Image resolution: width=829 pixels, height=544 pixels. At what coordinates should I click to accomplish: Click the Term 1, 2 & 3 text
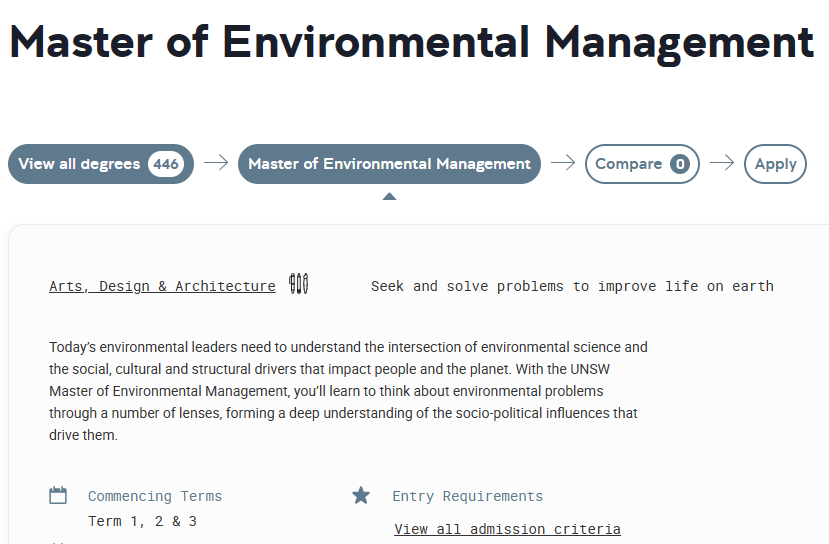[x=142, y=521]
